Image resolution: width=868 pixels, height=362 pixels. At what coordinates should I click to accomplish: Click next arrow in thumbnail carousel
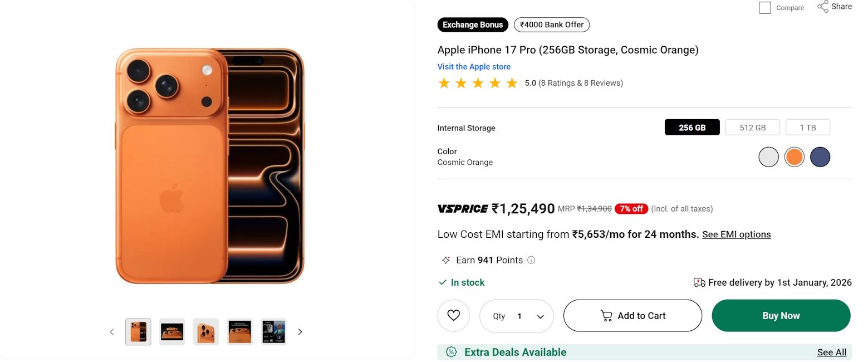tap(300, 331)
